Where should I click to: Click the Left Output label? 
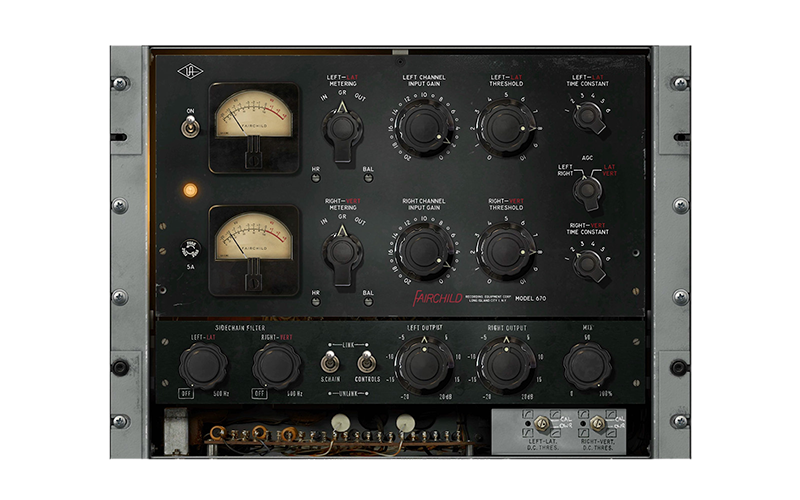424,328
